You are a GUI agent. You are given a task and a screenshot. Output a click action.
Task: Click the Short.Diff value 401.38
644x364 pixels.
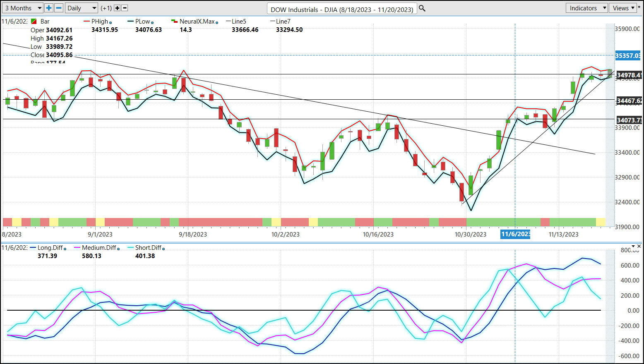(145, 256)
